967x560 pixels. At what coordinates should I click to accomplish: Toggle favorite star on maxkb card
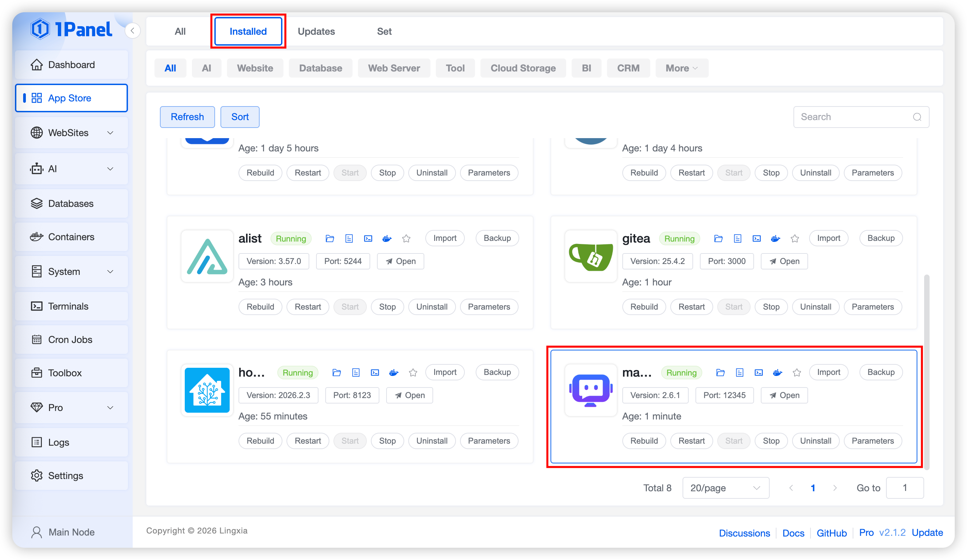tap(797, 373)
